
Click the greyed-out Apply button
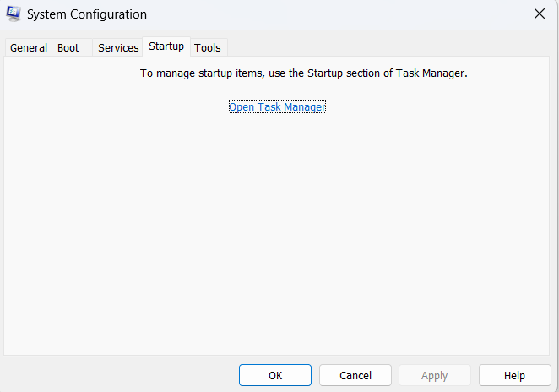pyautogui.click(x=434, y=375)
